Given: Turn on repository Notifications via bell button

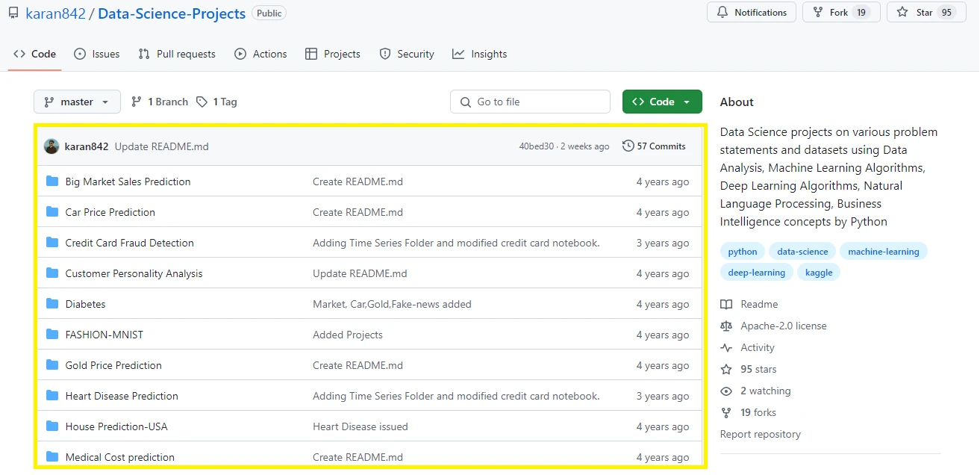Looking at the screenshot, I should pos(752,13).
